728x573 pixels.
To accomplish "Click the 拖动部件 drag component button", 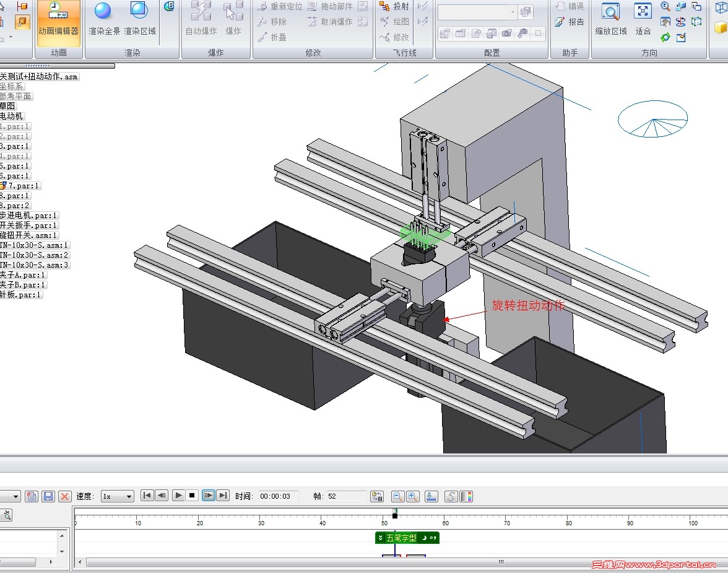I will click(x=331, y=7).
